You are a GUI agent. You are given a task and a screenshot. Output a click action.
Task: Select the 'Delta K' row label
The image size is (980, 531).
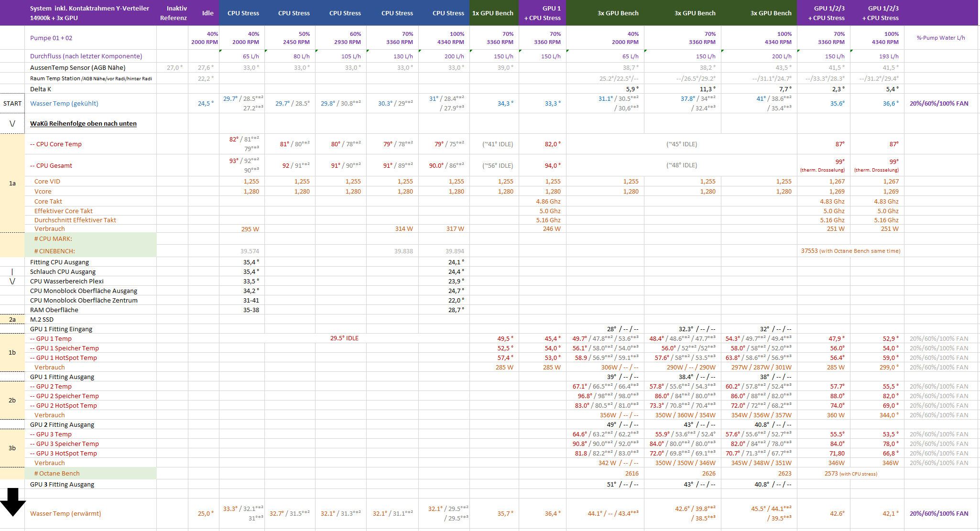pyautogui.click(x=41, y=89)
